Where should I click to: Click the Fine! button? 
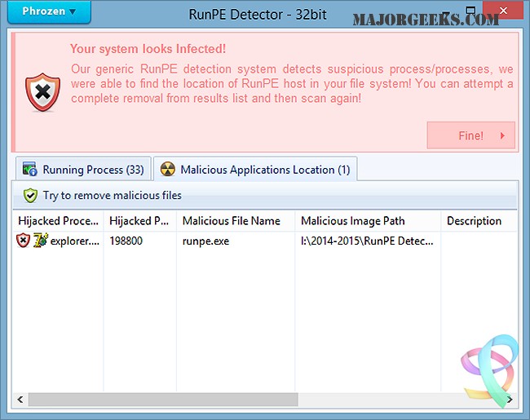[470, 135]
